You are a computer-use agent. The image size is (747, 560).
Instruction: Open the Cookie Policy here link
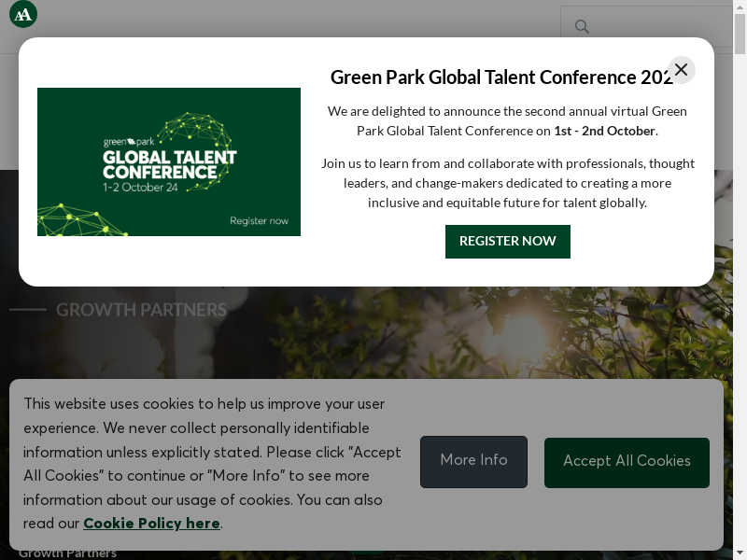point(151,524)
